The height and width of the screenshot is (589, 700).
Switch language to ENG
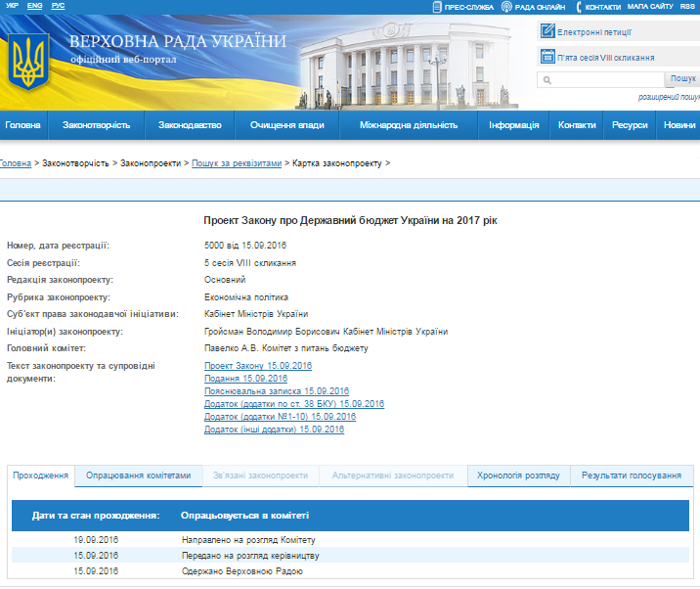(35, 6)
